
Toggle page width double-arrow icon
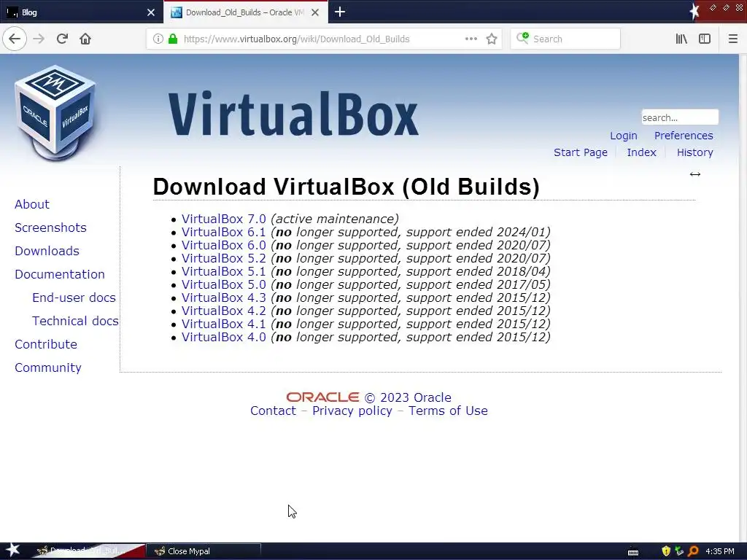(695, 174)
